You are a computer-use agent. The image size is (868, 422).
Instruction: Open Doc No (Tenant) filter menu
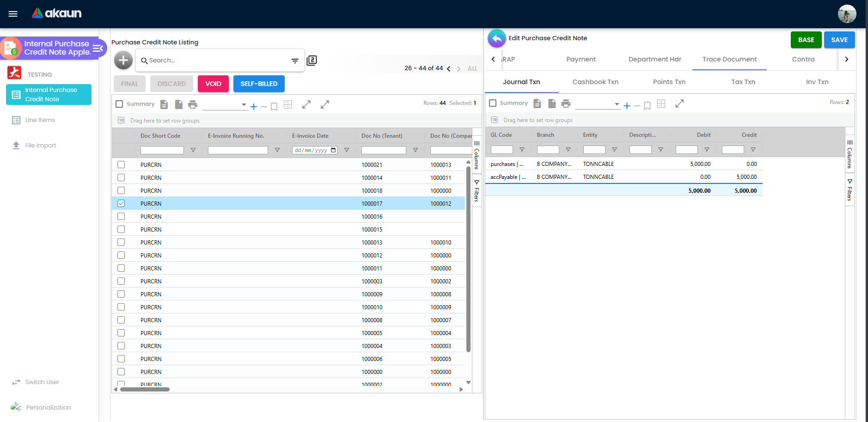(x=416, y=150)
